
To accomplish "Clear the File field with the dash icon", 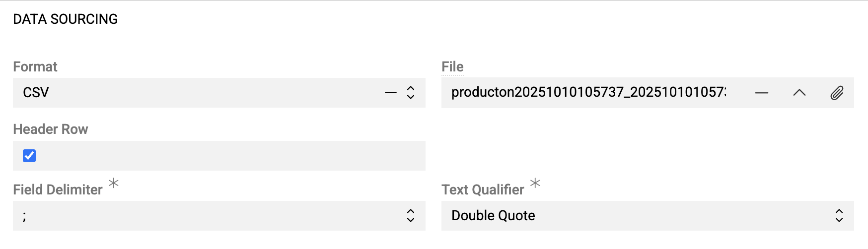I will coord(761,93).
